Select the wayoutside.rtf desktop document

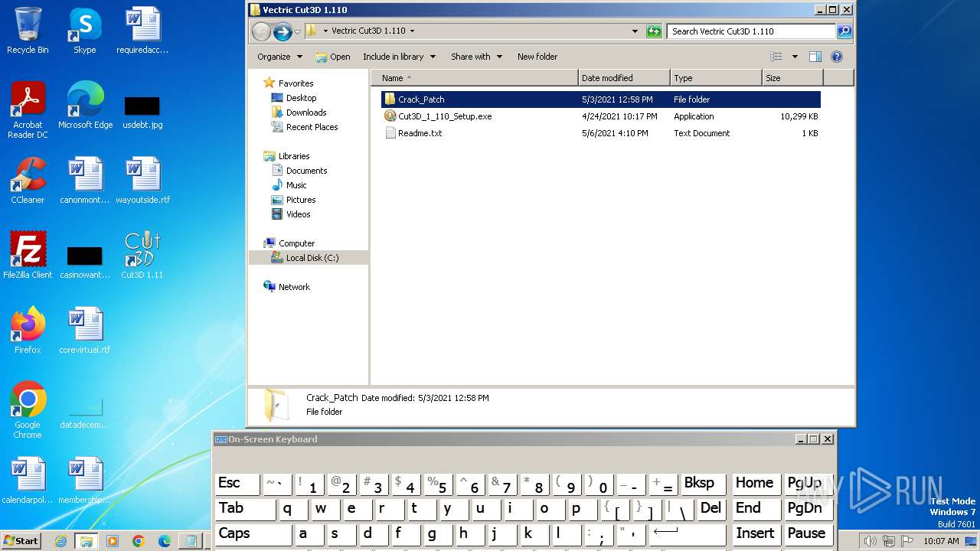tap(142, 181)
